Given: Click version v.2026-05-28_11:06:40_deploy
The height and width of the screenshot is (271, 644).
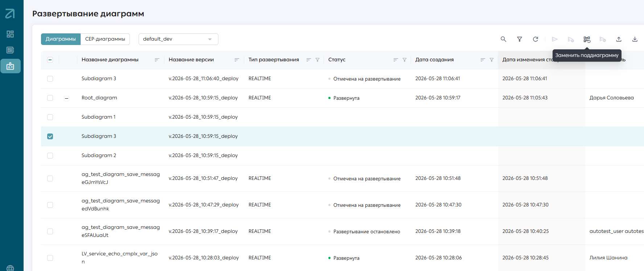Looking at the screenshot, I should (x=204, y=79).
